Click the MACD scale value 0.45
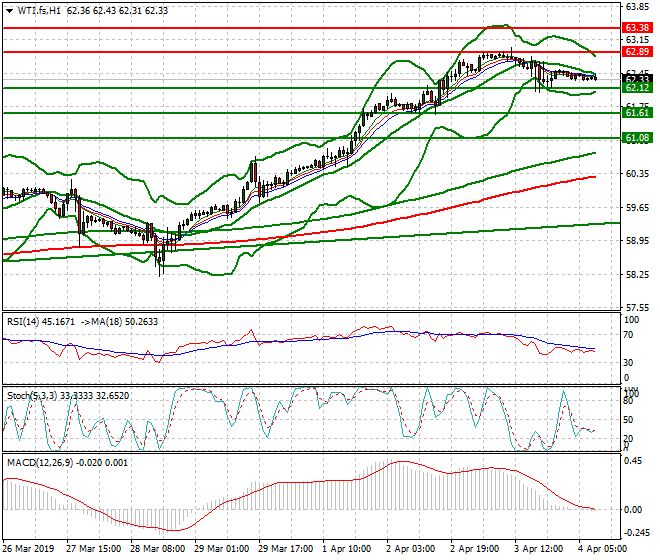660x560 pixels. 633,461
